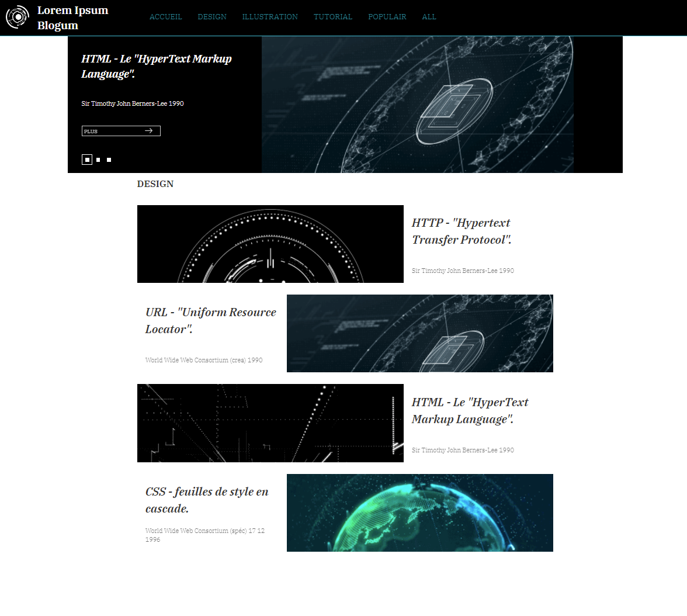This screenshot has width=687, height=616.
Task: Open the TUTORIAL navigation item
Action: (333, 17)
